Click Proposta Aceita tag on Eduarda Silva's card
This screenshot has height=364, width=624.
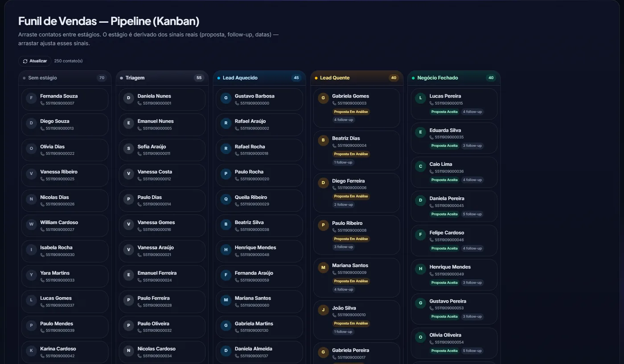click(x=444, y=146)
